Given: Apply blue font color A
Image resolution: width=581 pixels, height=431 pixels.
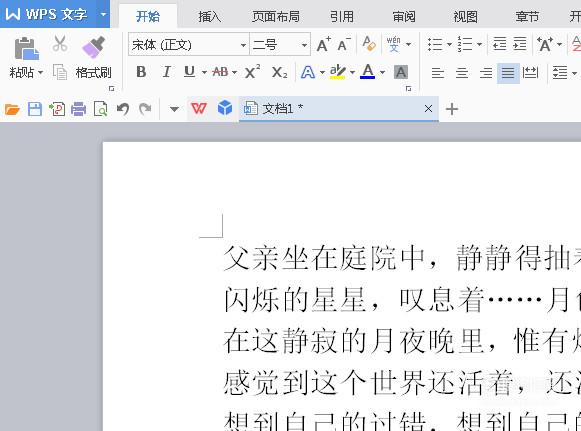Looking at the screenshot, I should coord(368,72).
